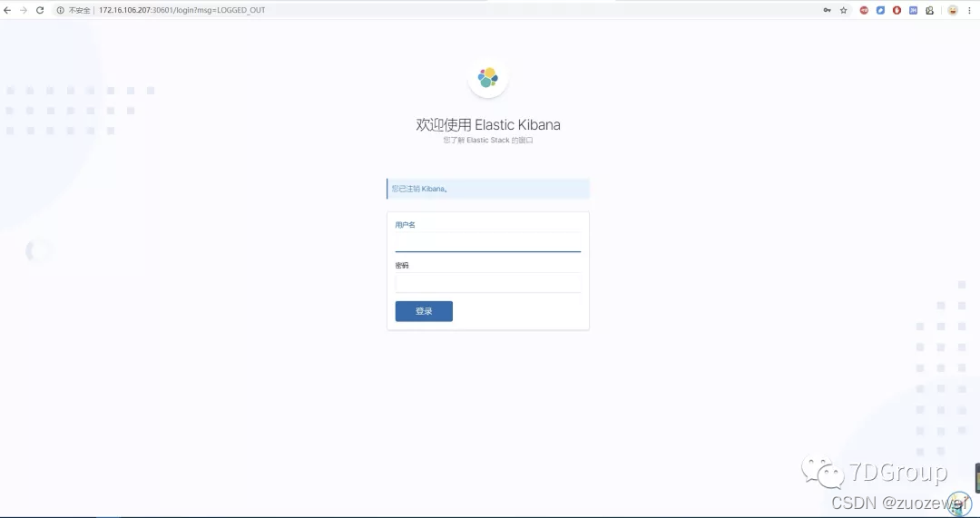Click the address bar URL
The height and width of the screenshot is (518, 980).
181,10
